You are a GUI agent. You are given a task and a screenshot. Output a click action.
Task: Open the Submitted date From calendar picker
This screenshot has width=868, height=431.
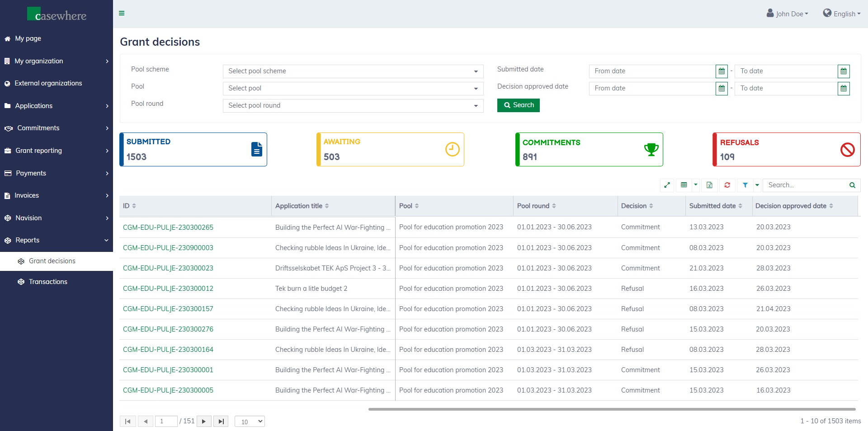tap(722, 71)
